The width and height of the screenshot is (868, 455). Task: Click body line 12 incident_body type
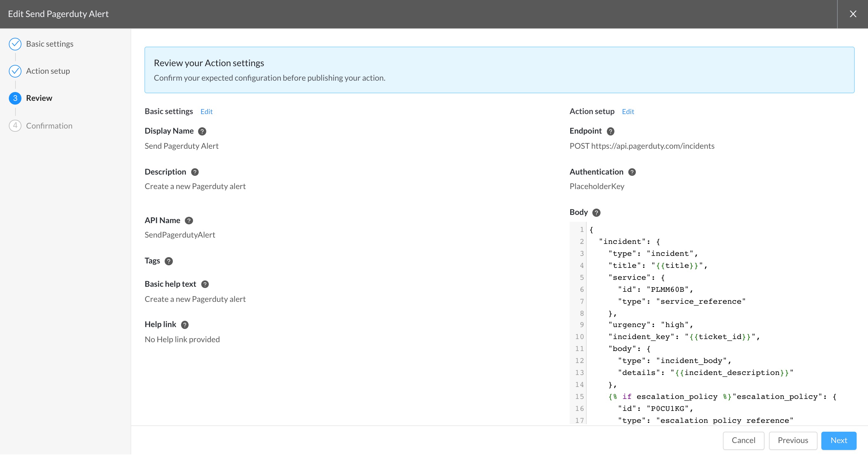(x=675, y=361)
